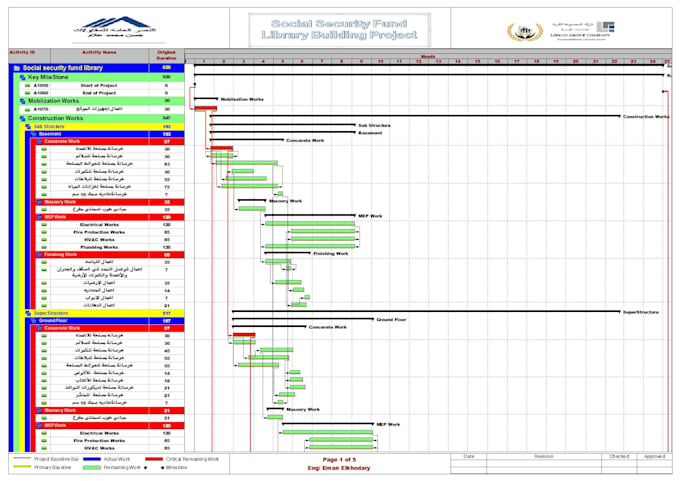
Task: Select the Plumbing Works activity row
Action: click(x=110, y=247)
